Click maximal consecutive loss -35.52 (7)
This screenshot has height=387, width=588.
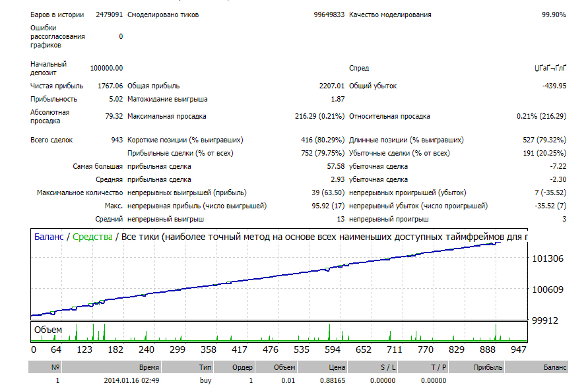click(x=550, y=206)
